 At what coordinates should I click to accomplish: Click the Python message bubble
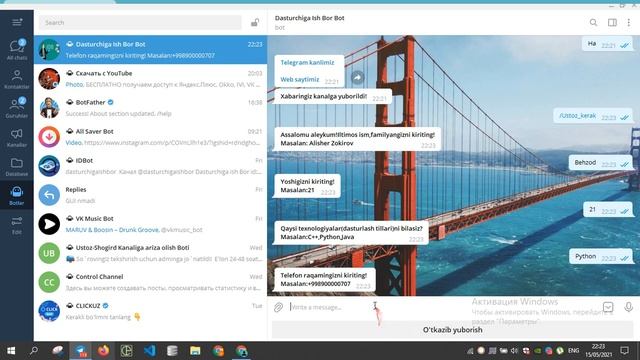[601, 256]
